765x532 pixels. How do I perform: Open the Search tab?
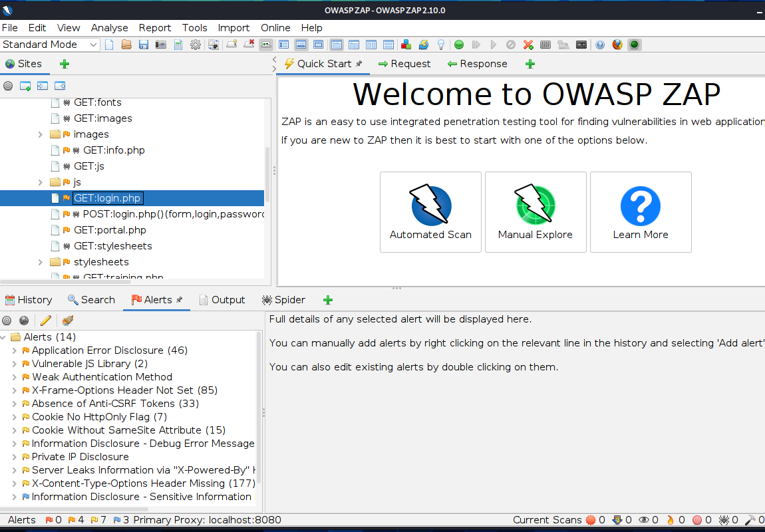[x=91, y=300]
